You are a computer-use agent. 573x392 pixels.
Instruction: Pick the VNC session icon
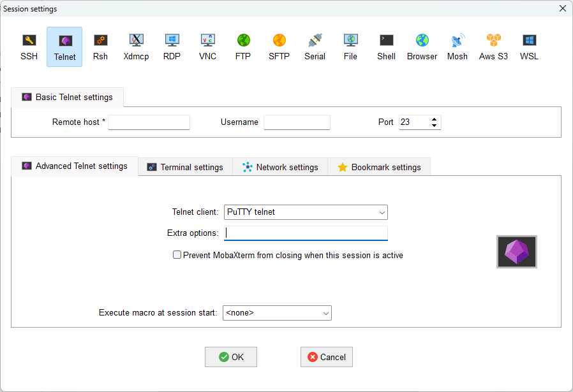tap(207, 47)
